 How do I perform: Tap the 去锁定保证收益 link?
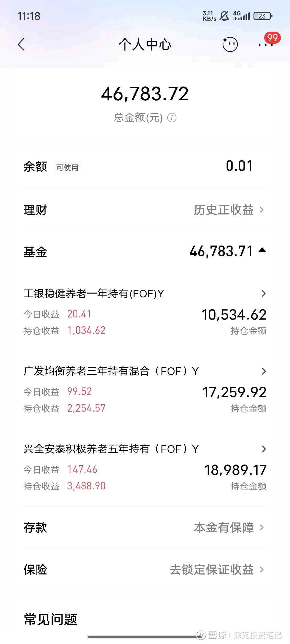point(212,569)
